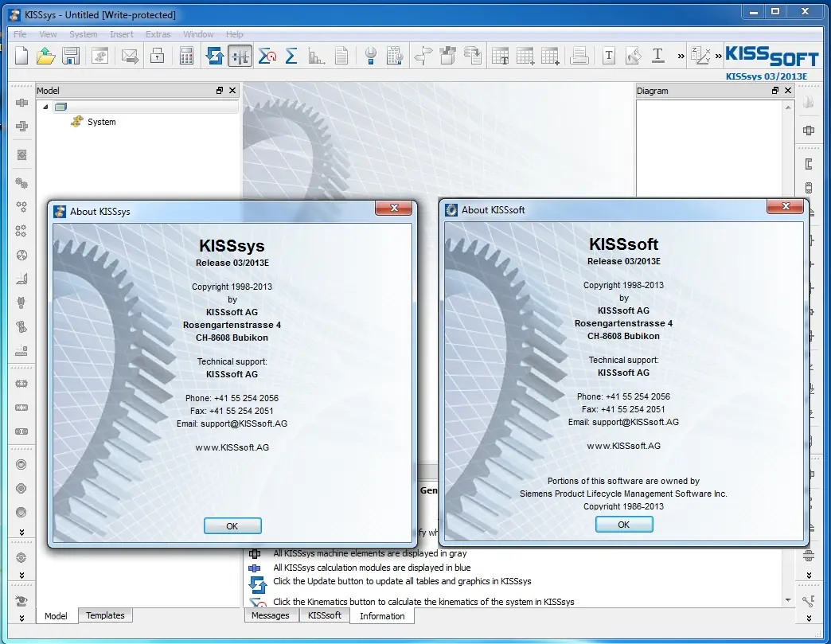Click the rack and pinion icon in sidebar
Viewport: 831px width, 644px height.
[21, 350]
